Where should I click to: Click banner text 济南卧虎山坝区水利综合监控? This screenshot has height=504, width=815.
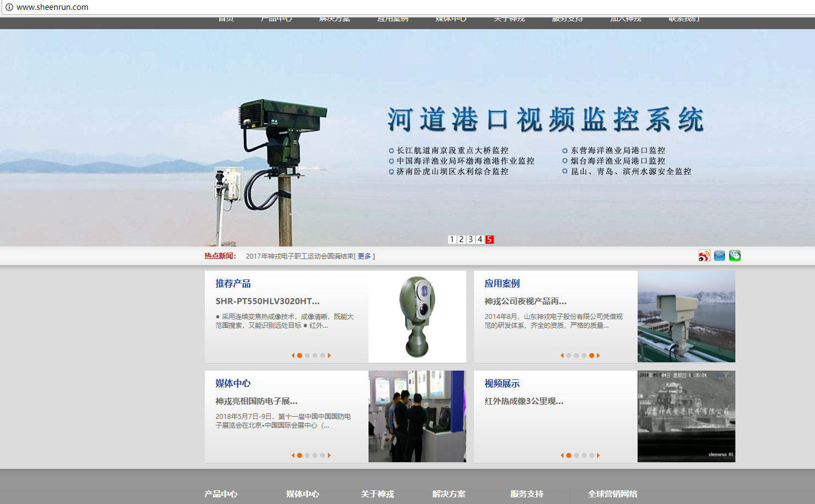coord(453,171)
